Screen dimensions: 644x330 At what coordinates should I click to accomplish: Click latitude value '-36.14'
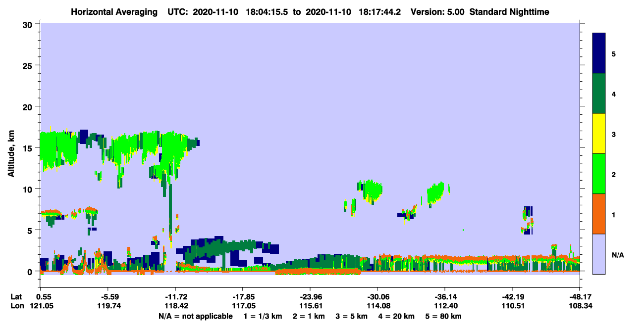click(444, 297)
